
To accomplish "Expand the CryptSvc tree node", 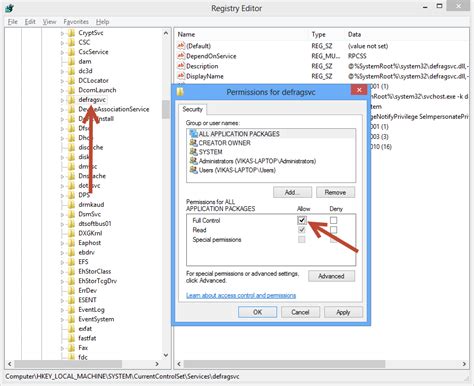I will pyautogui.click(x=62, y=33).
